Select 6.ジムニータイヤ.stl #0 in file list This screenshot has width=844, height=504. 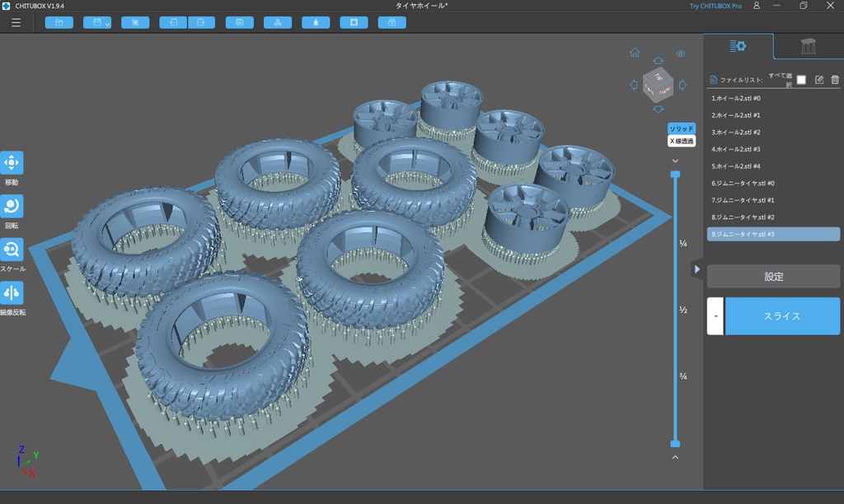coord(773,183)
